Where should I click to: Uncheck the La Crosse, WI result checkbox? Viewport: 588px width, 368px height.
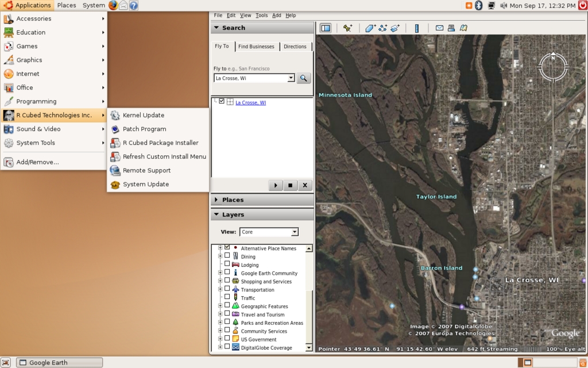tap(222, 102)
